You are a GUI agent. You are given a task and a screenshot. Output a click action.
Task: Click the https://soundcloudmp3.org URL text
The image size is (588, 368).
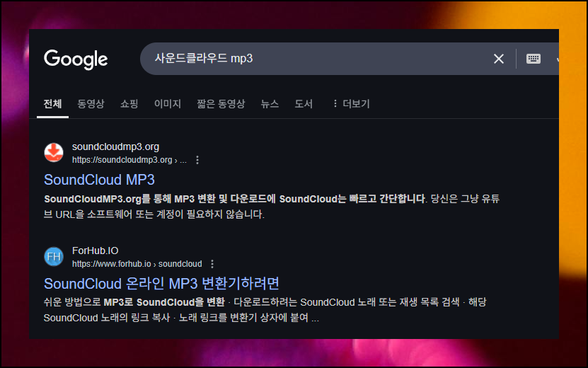coord(129,160)
